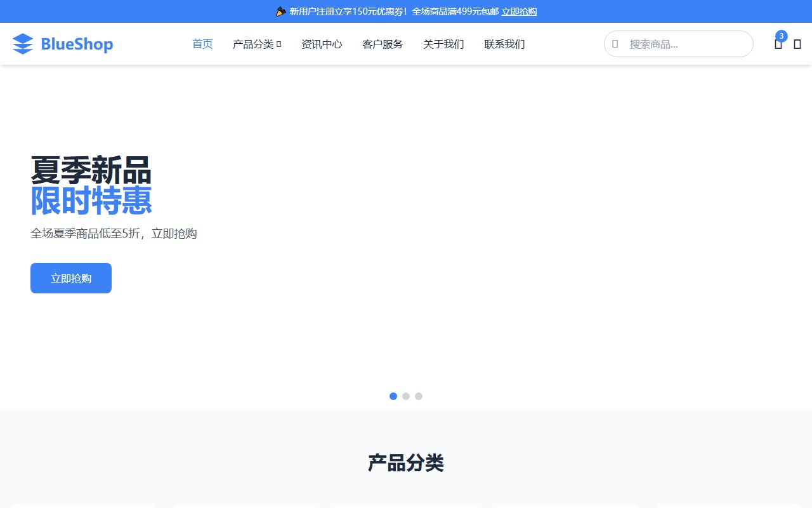The height and width of the screenshot is (508, 812).
Task: Open the header icon with badge 3
Action: [778, 44]
